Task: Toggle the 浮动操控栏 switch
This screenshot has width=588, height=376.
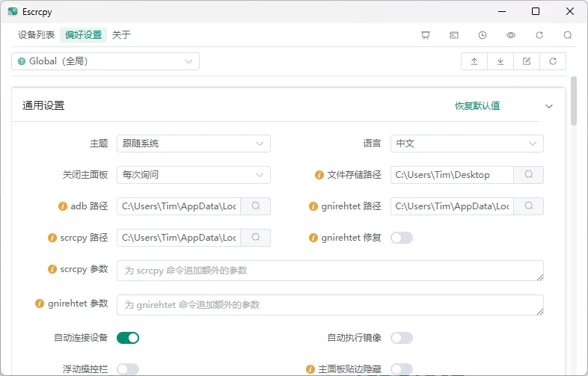Action: (x=128, y=369)
